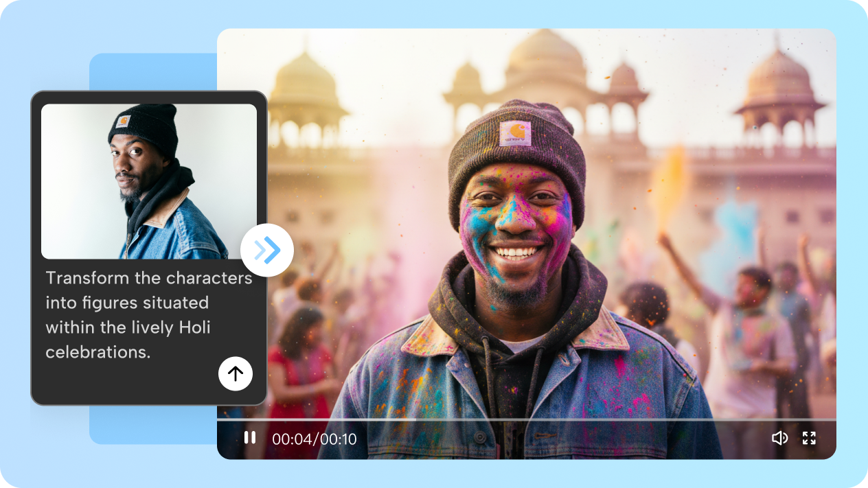Click the prompt text about Holi celebrations
The height and width of the screenshot is (488, 868).
click(148, 314)
